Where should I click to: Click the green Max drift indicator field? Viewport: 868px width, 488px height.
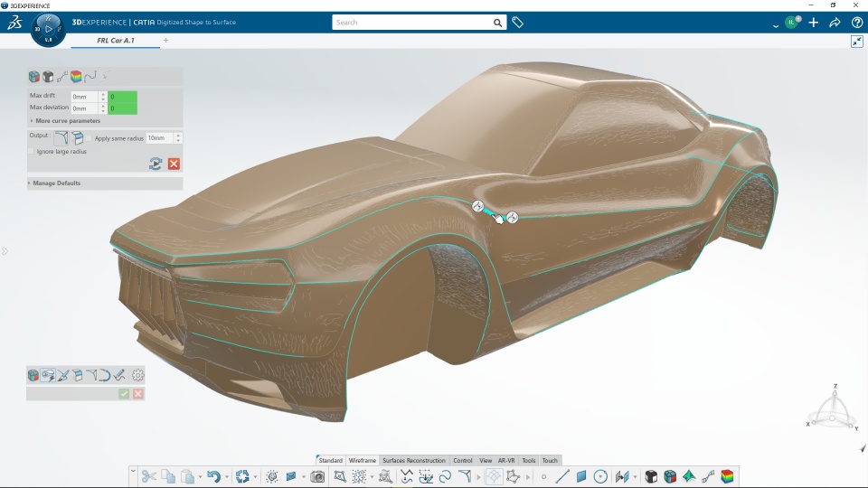(x=122, y=96)
